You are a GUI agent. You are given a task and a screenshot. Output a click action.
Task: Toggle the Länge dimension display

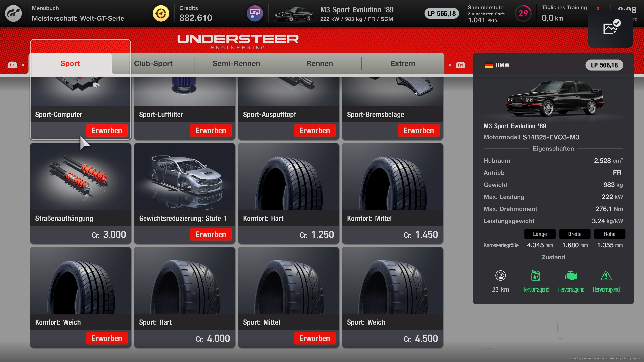(540, 234)
